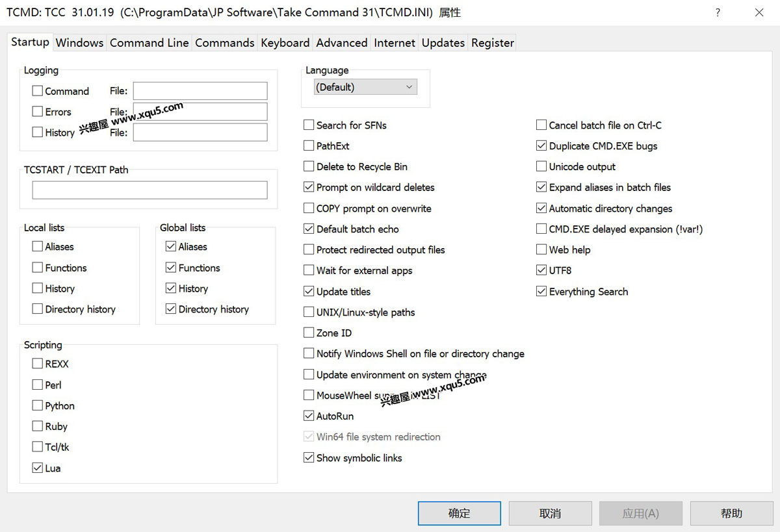
Task: Switch to the Advanced tab
Action: coord(341,43)
